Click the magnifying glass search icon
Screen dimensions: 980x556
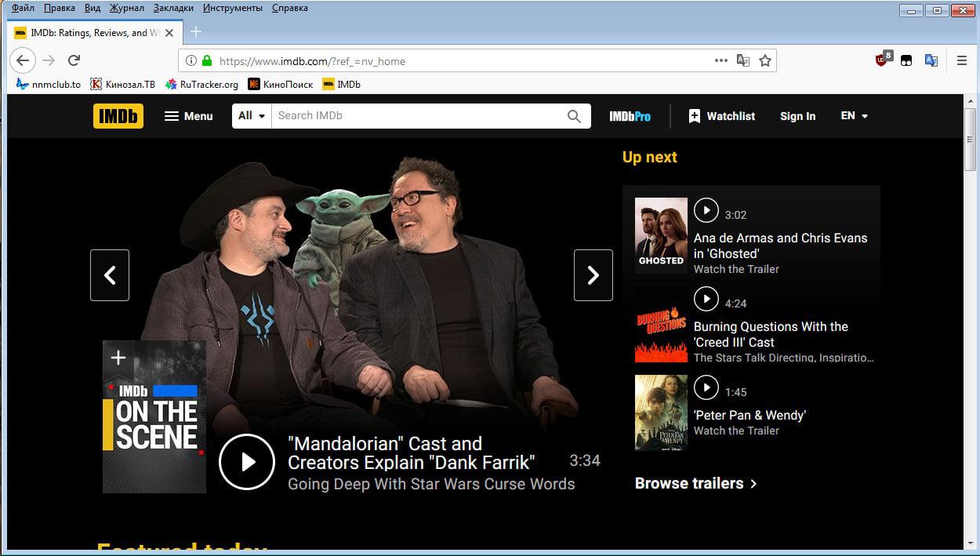575,116
